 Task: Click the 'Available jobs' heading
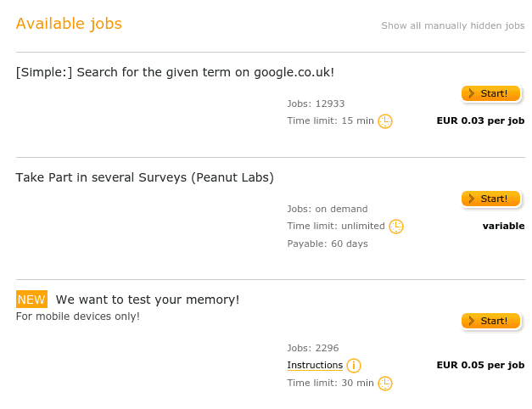point(69,24)
